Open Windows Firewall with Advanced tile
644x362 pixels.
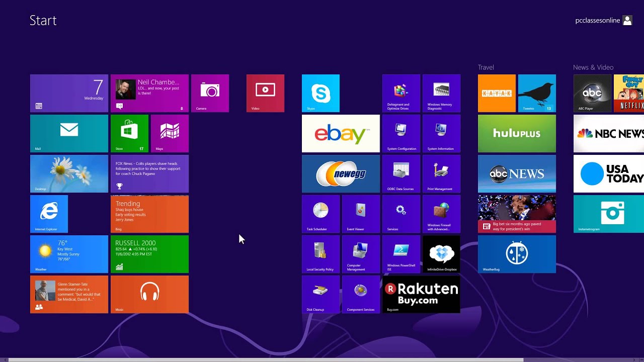(x=441, y=214)
